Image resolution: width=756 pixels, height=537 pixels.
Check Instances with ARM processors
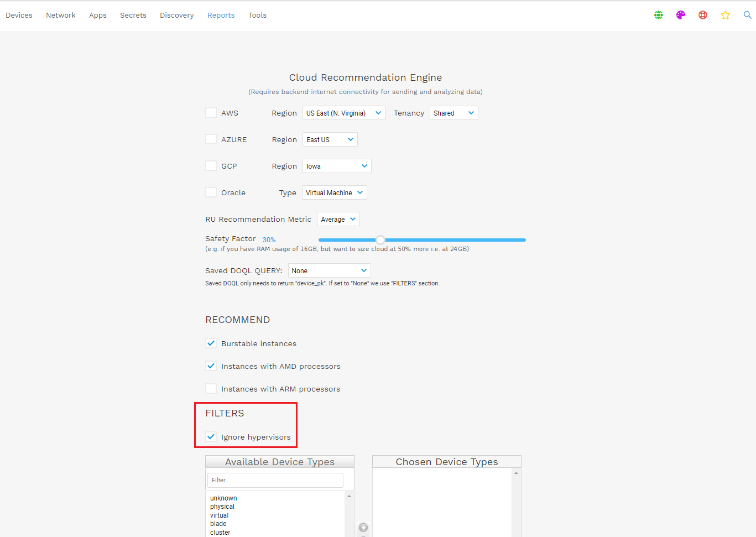tap(211, 389)
